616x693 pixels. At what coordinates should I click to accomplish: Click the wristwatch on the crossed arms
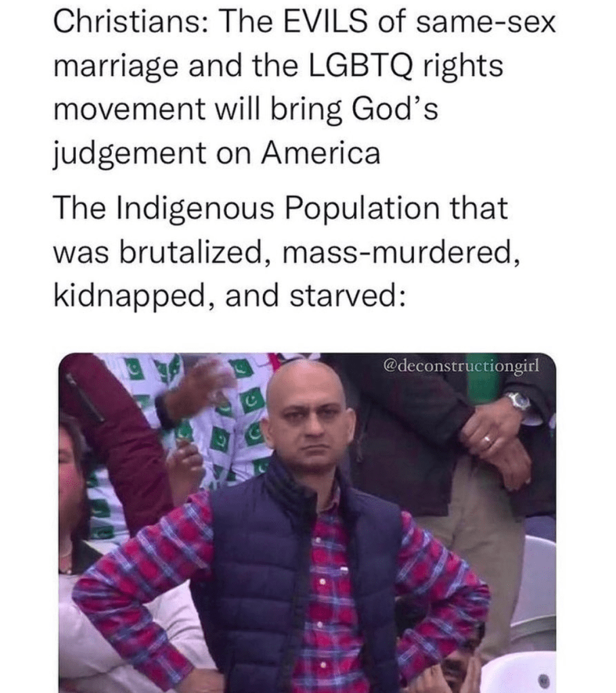518,401
